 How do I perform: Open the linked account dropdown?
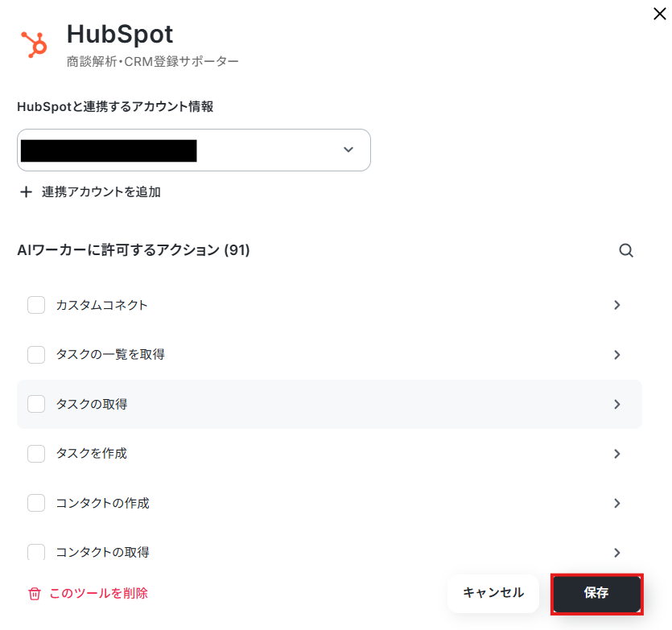pyautogui.click(x=194, y=150)
